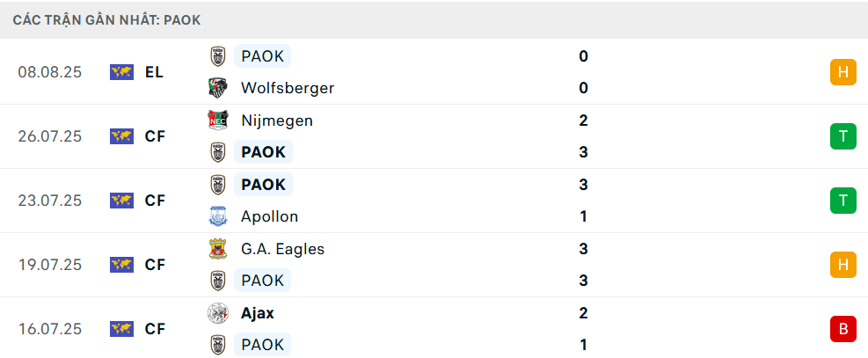The width and height of the screenshot is (868, 358).
Task: Click the Nijmegen NEC club crest
Action: pyautogui.click(x=217, y=121)
